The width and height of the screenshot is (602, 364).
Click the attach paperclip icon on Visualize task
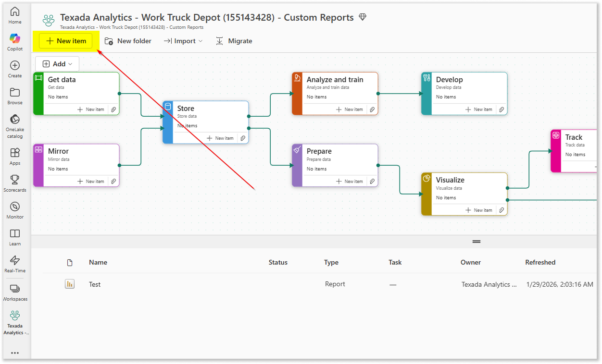501,210
